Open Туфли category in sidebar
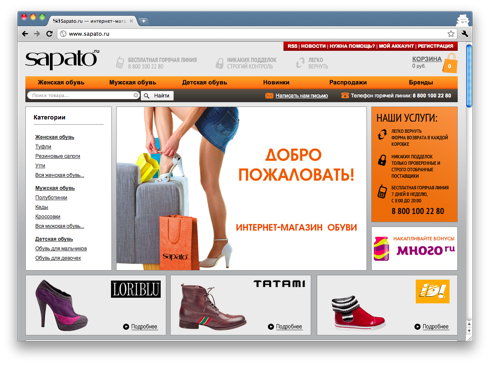 pyautogui.click(x=43, y=147)
